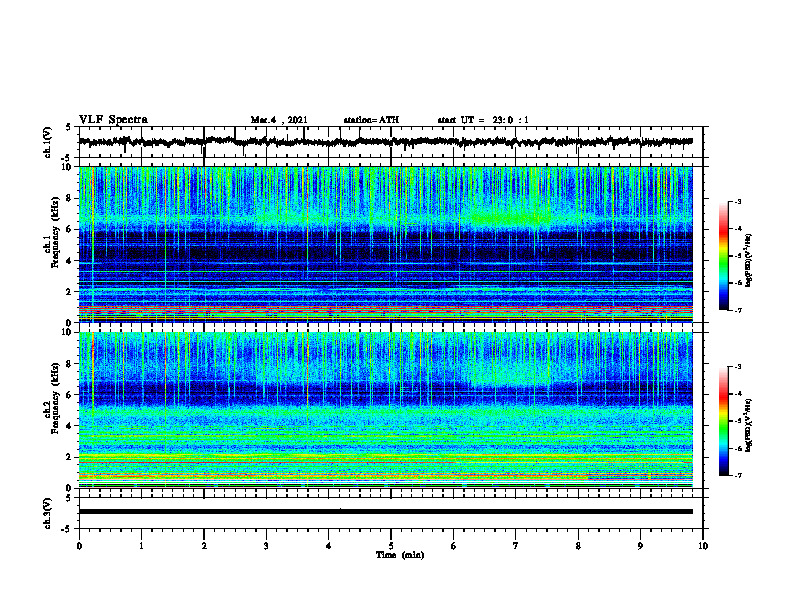This screenshot has width=792, height=612.
Task: Click time axis tick label "4"
Action: [x=329, y=546]
